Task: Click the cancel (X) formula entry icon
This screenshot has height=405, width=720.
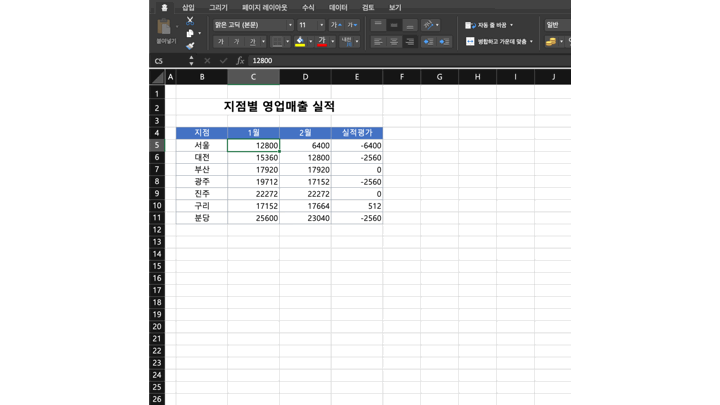Action: (207, 61)
